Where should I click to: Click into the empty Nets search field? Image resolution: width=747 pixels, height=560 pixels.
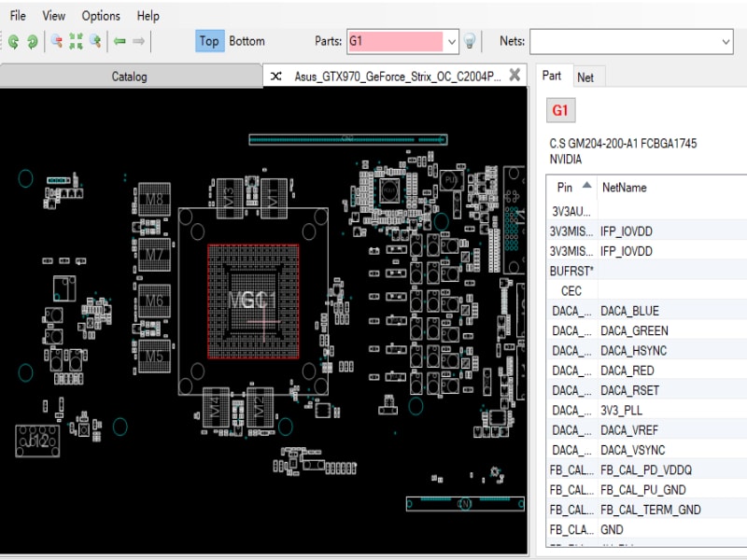click(625, 42)
